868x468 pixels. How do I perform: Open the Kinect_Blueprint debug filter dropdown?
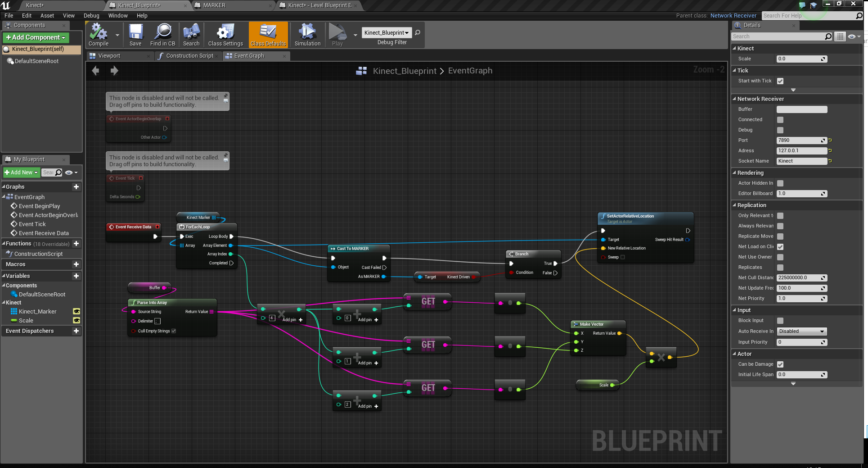tap(387, 32)
